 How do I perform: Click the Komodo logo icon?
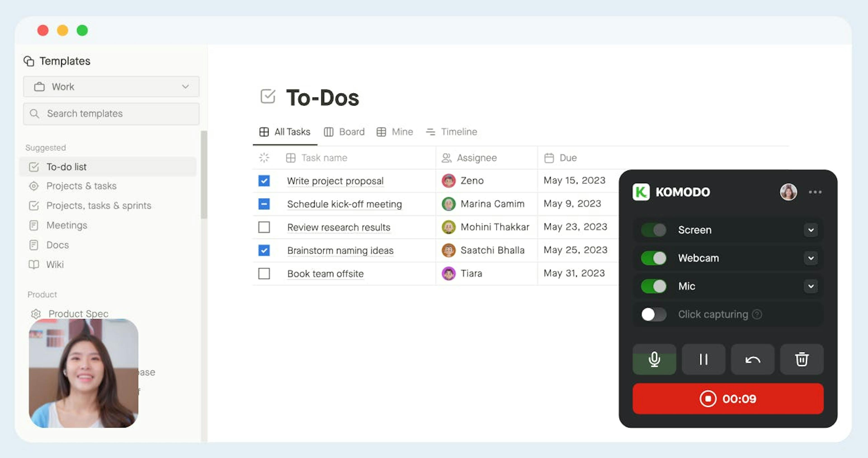point(641,192)
